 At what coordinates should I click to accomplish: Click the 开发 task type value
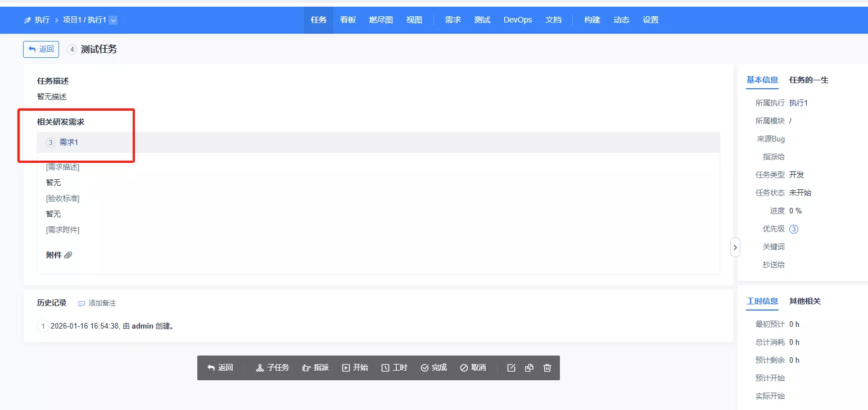(x=797, y=175)
